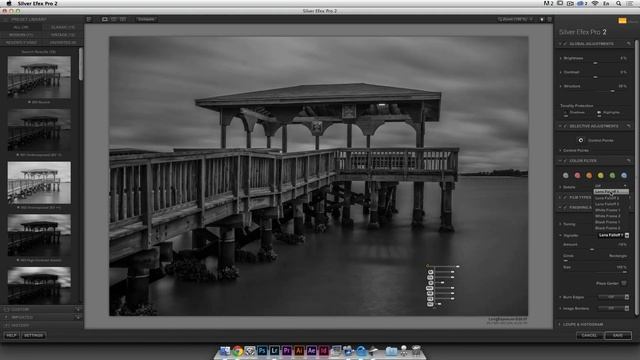This screenshot has height=360, width=640.
Task: Select the side-by-side preview view icon
Action: tap(123, 19)
